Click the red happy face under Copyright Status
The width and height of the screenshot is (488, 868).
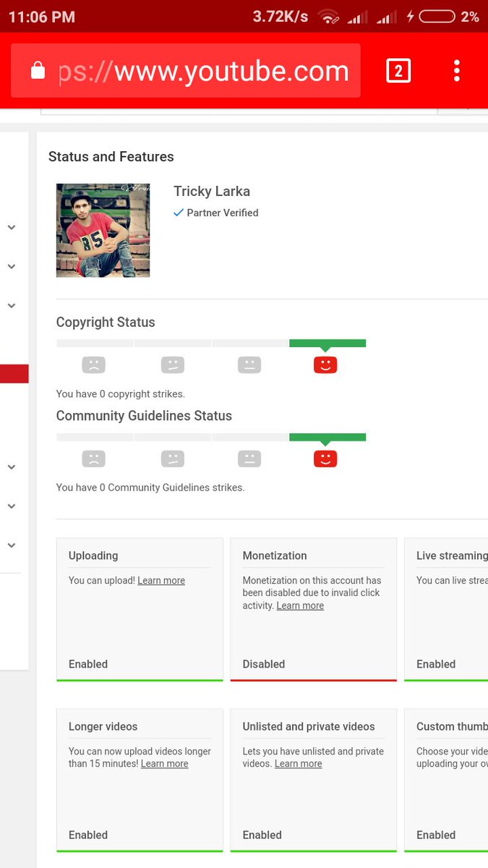point(325,365)
